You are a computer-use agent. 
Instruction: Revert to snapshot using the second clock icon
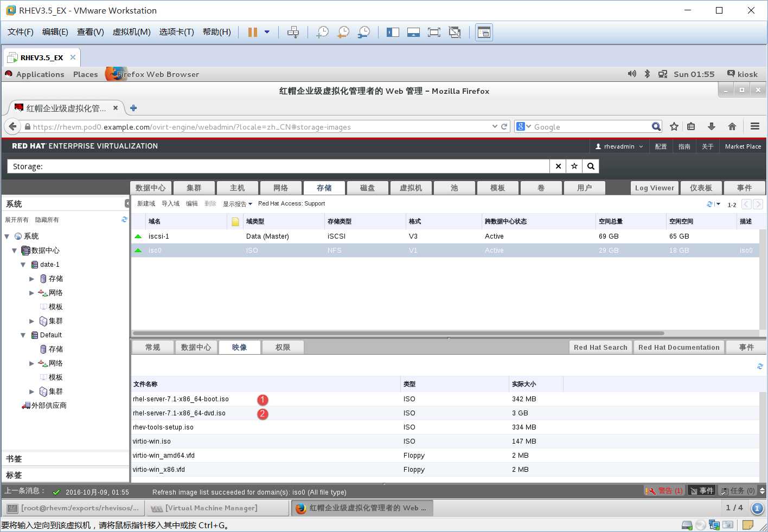(x=343, y=33)
